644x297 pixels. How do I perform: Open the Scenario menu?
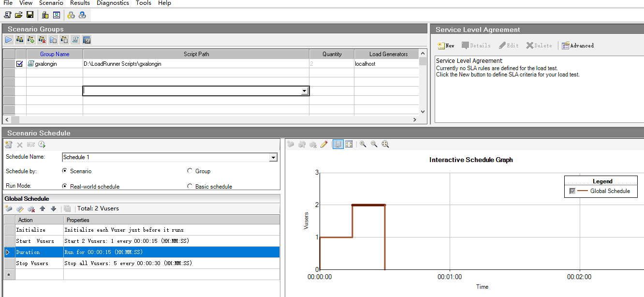pos(51,3)
